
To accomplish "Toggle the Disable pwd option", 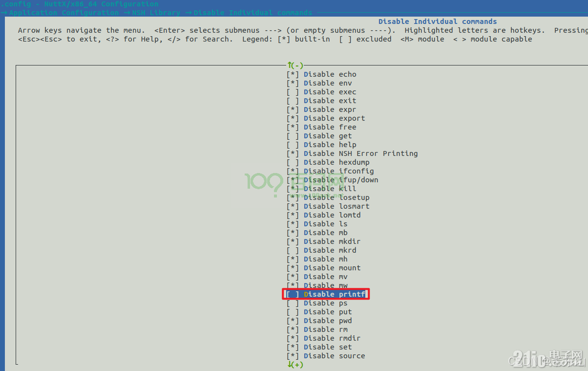I will (319, 321).
